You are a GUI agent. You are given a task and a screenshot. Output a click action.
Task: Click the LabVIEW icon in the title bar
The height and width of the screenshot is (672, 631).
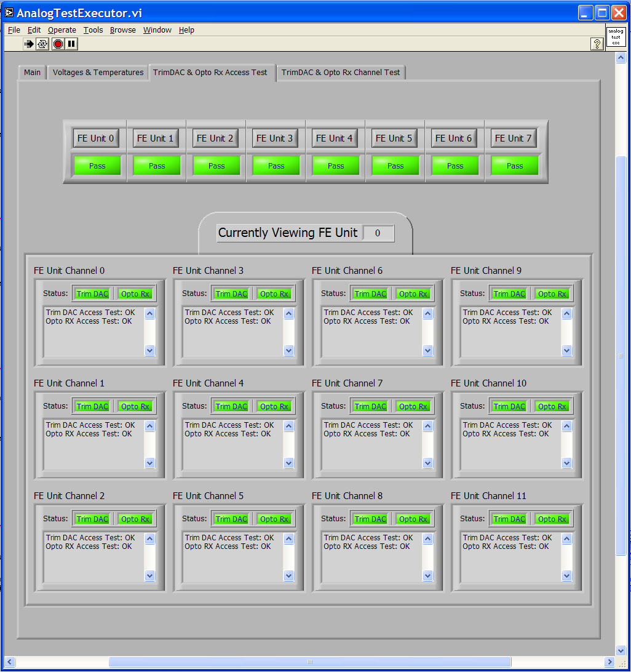pyautogui.click(x=9, y=13)
